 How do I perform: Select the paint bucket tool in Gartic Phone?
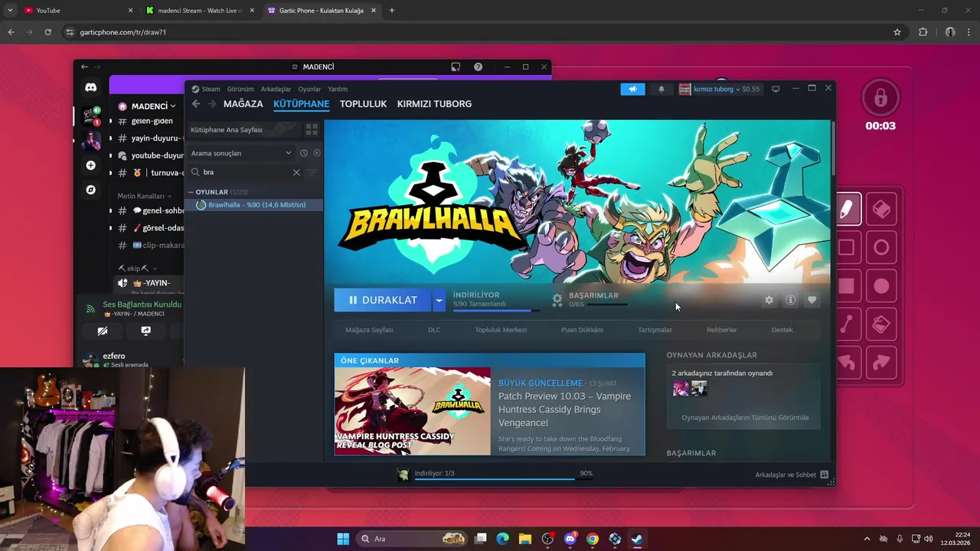pos(882,324)
